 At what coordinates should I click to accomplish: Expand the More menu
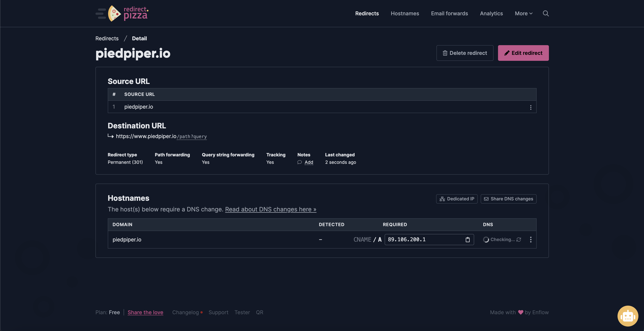click(524, 13)
